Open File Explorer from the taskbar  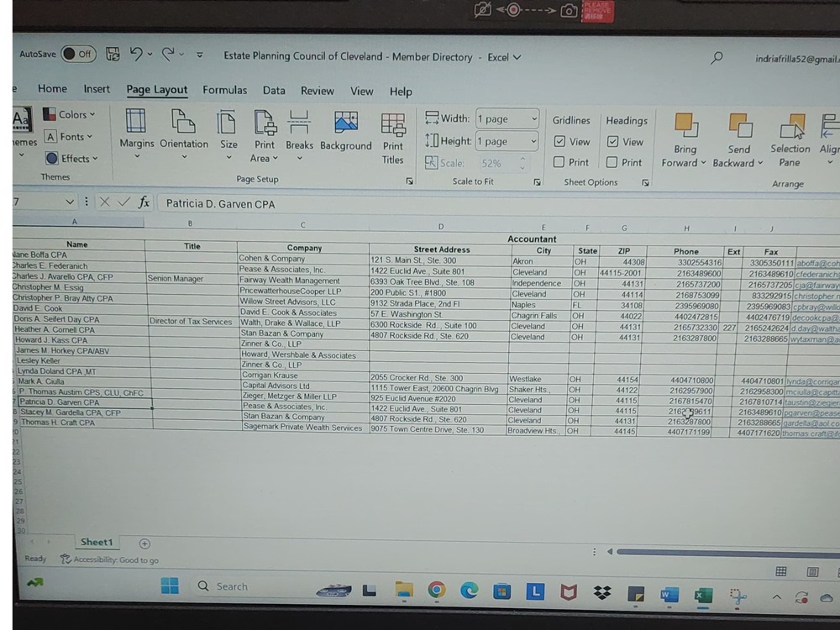pos(404,590)
